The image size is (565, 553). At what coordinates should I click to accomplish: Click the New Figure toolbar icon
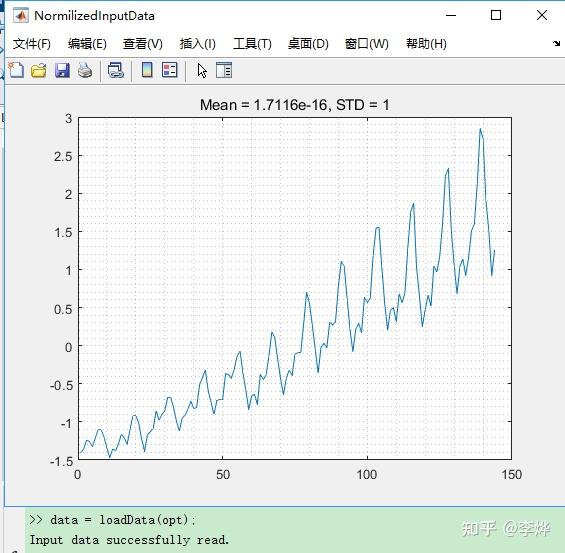[16, 70]
